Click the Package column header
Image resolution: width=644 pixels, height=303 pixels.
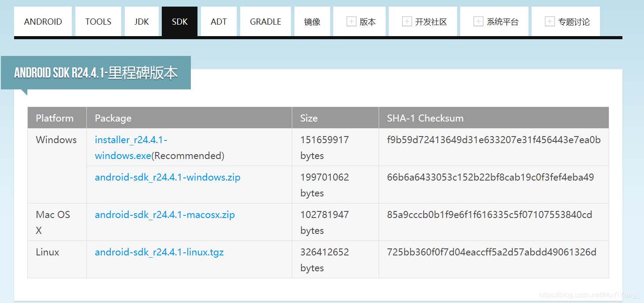click(189, 118)
